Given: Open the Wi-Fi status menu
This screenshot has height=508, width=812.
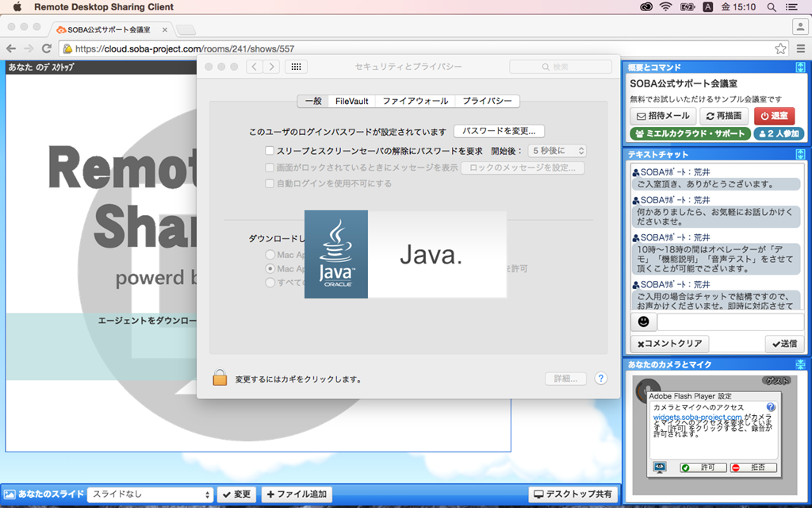Looking at the screenshot, I should click(665, 6).
